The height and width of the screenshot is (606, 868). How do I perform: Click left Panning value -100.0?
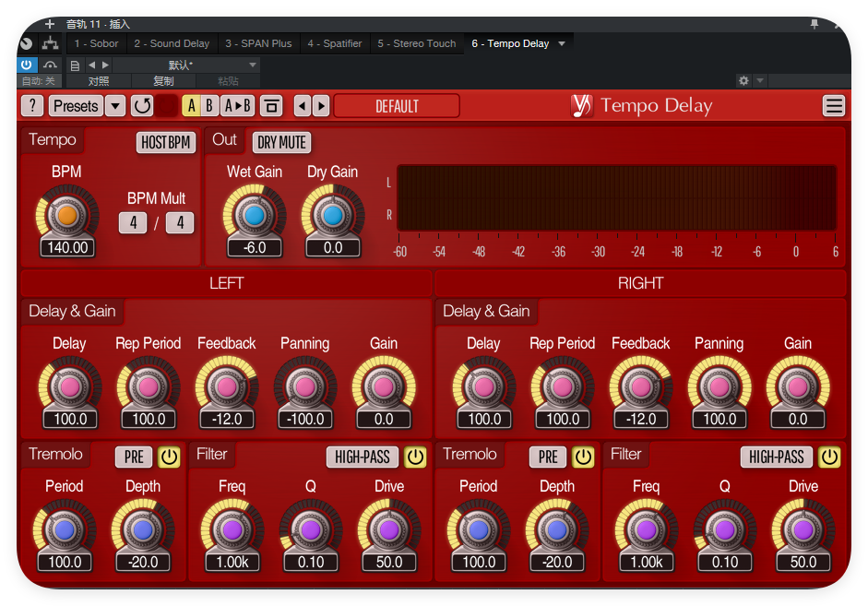point(305,419)
